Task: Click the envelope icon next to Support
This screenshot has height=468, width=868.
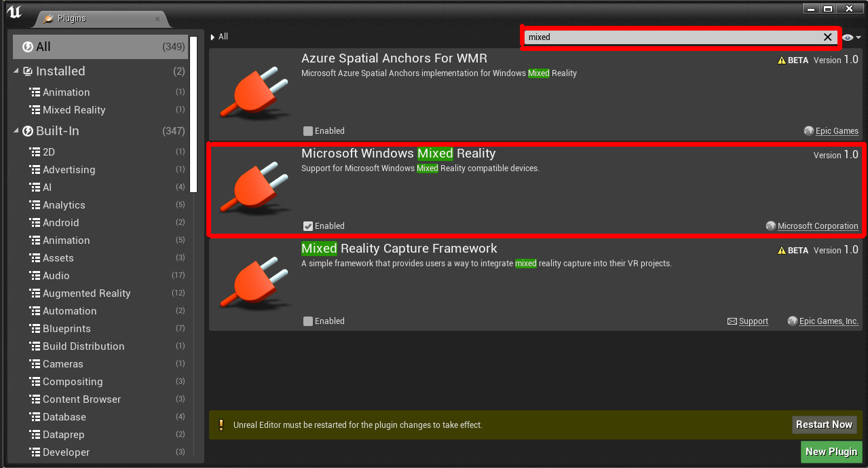Action: click(x=732, y=321)
